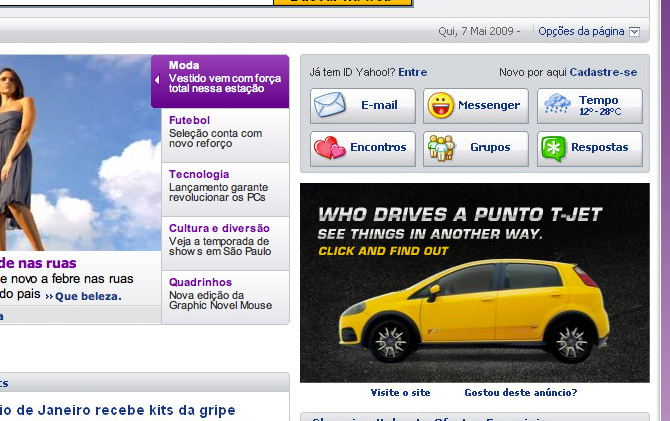
Task: Click the Visite o site link
Action: pyautogui.click(x=400, y=392)
